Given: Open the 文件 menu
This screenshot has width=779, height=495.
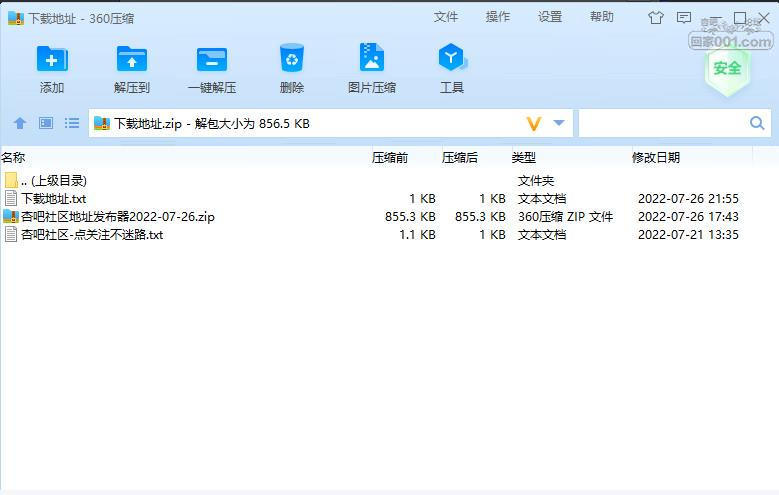Looking at the screenshot, I should pos(446,17).
